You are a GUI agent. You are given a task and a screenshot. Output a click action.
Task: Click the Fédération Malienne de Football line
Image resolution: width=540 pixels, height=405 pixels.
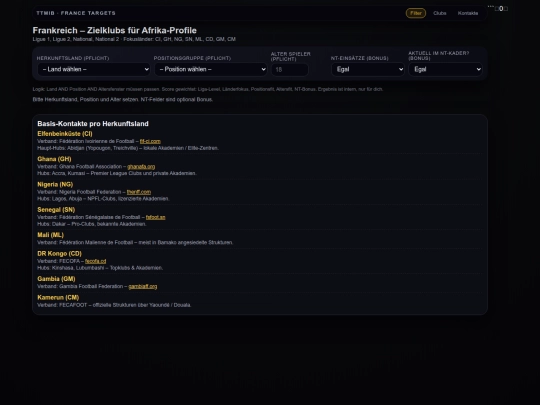[135, 242]
